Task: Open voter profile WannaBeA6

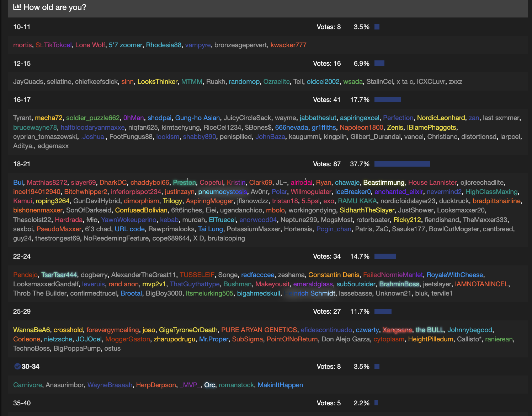Action: click(32, 330)
